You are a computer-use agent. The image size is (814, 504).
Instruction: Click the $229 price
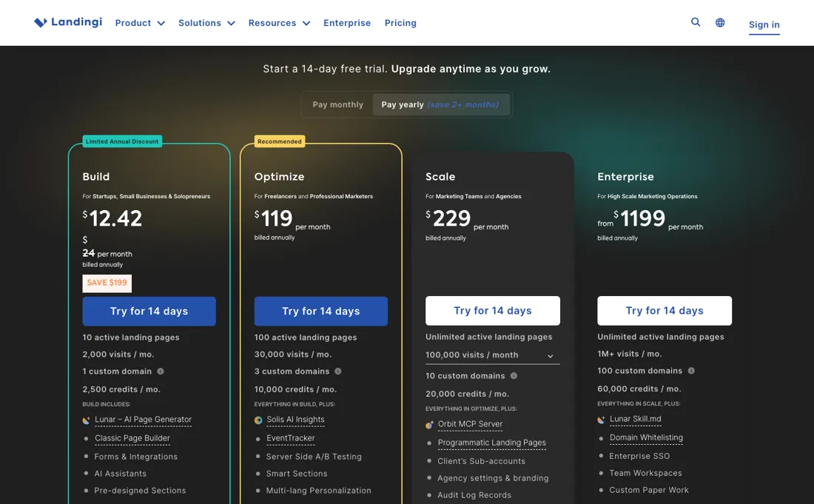[x=448, y=218]
